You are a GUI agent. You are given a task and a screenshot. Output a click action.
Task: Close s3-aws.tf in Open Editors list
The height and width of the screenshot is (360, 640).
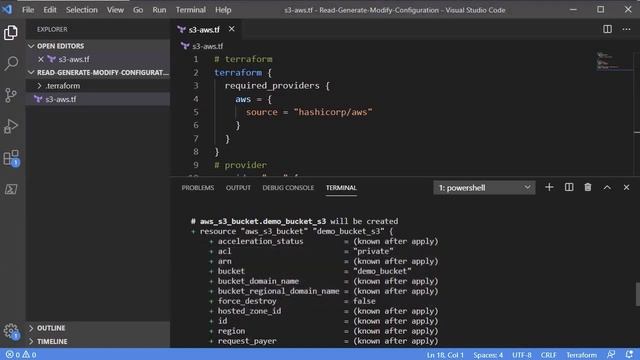click(41, 59)
